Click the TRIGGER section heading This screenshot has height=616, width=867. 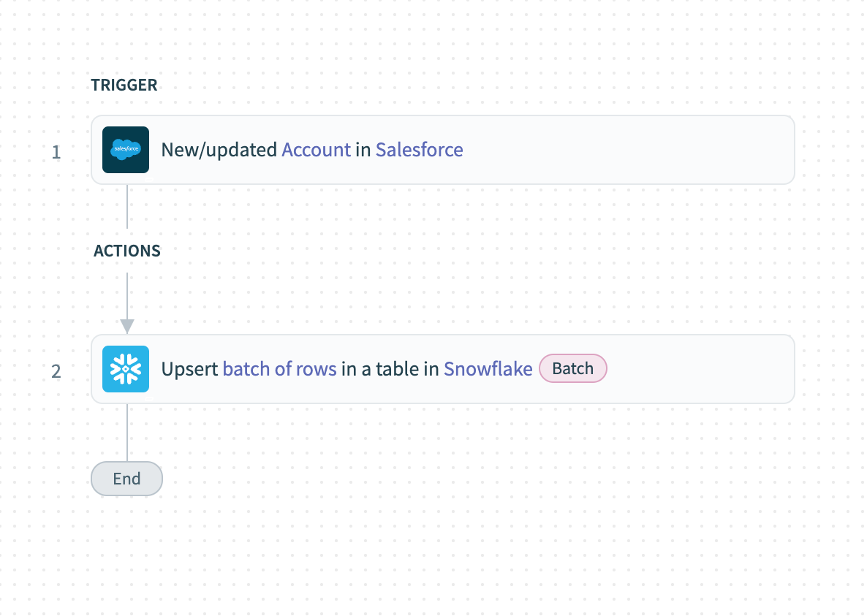pyautogui.click(x=124, y=85)
